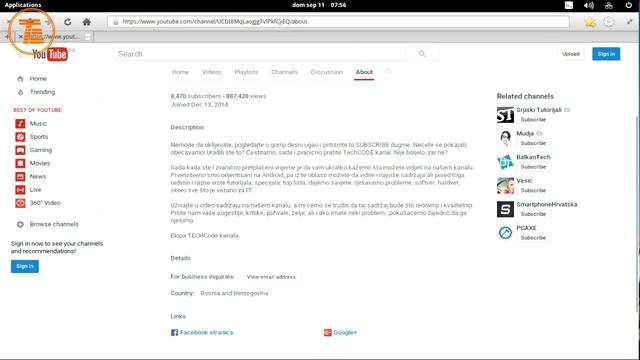Subscribe to Srpski Tutorijali
The image size is (640, 360).
(533, 120)
